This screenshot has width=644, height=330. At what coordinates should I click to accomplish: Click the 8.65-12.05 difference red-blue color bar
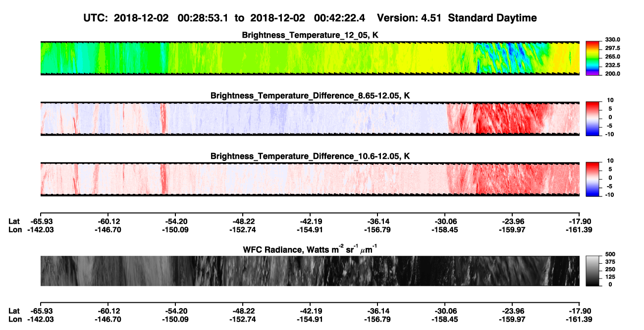tap(593, 117)
